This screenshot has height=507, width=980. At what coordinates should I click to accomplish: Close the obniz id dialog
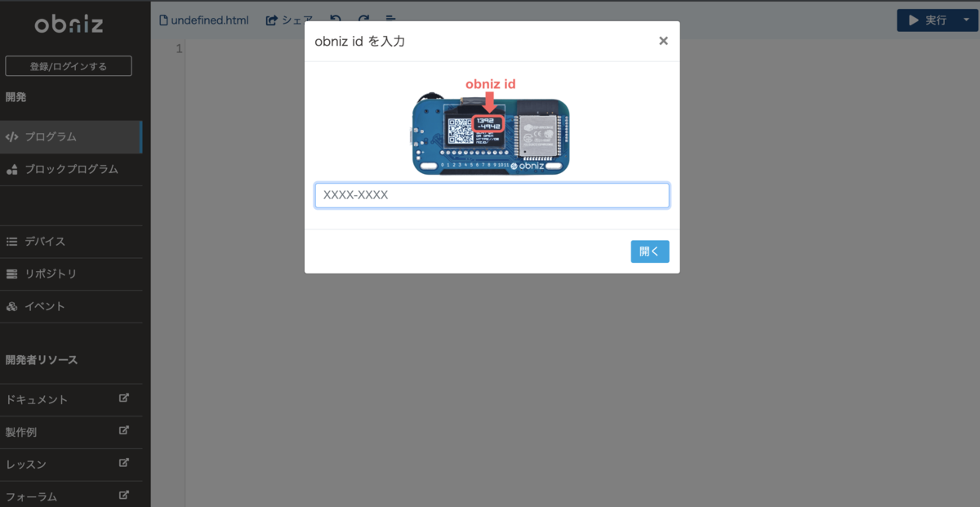(x=663, y=41)
